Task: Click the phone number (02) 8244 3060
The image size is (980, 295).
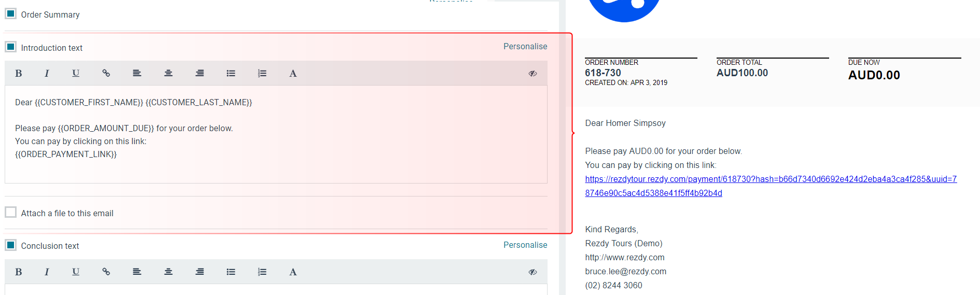Action: [613, 285]
